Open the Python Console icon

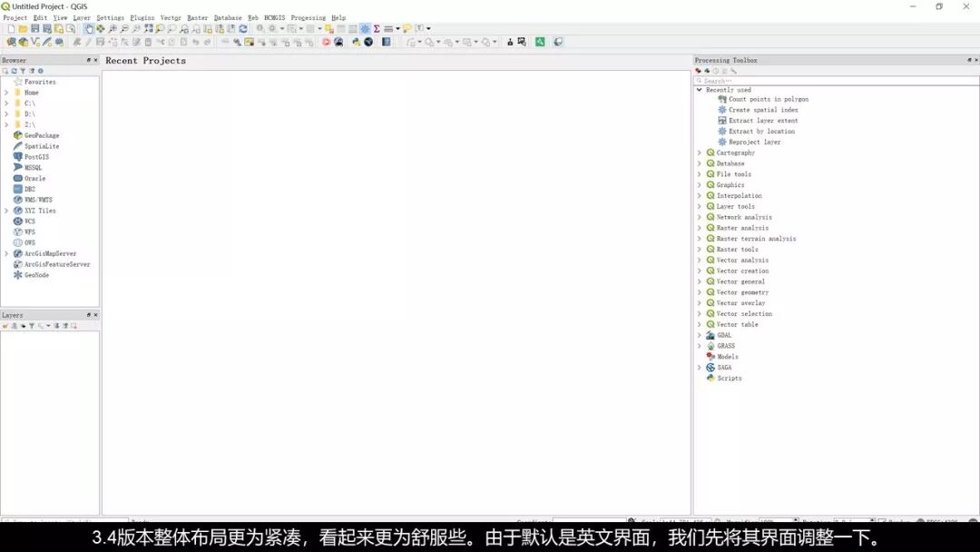click(356, 42)
